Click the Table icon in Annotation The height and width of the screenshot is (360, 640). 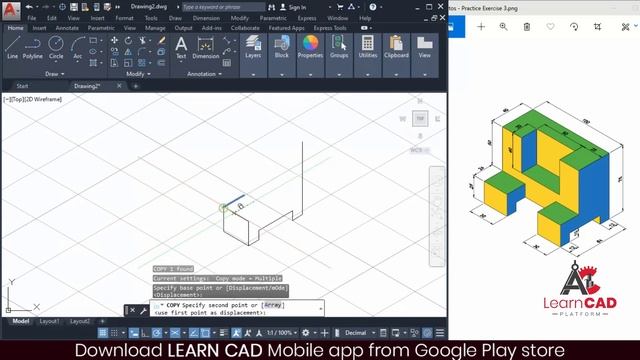tap(227, 63)
